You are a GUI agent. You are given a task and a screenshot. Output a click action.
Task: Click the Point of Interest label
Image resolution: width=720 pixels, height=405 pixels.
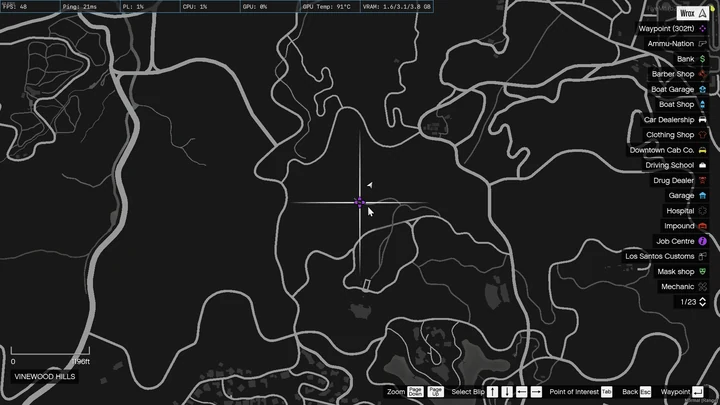(574, 392)
